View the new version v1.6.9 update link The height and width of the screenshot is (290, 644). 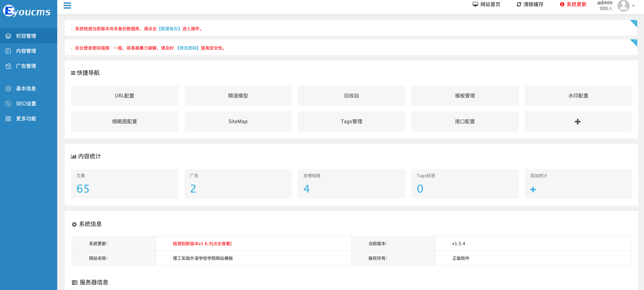[x=202, y=244]
